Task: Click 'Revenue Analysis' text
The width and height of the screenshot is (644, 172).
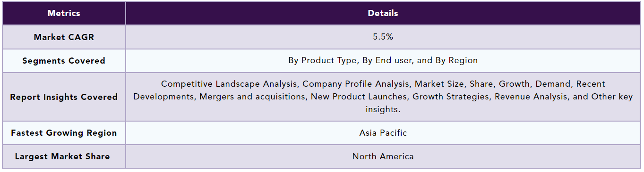Action: [x=526, y=97]
